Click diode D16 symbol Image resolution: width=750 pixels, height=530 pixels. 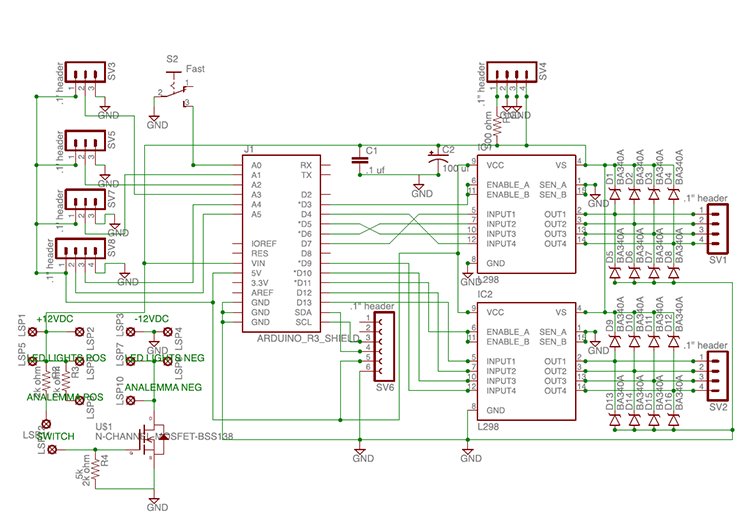point(673,420)
